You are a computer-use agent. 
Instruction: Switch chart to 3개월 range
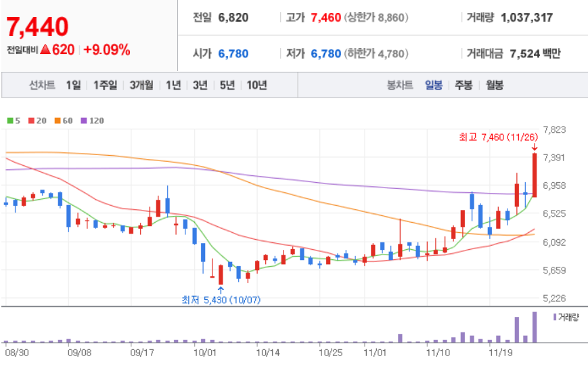point(141,85)
